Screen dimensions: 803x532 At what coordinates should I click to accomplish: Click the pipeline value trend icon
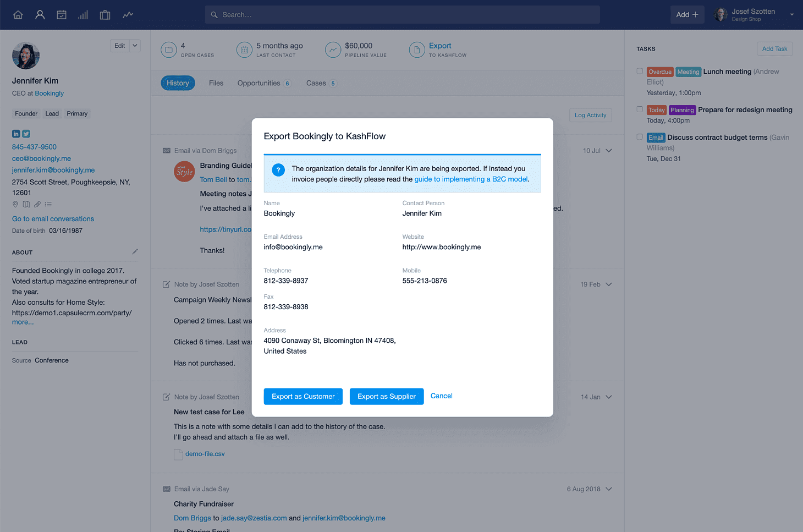[x=333, y=50]
